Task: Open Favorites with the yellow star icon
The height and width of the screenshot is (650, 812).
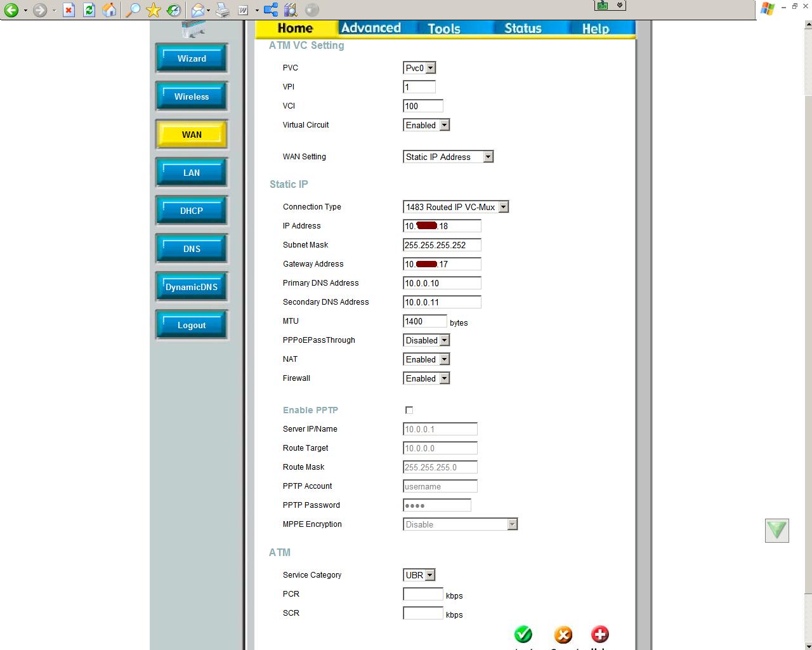Action: [153, 10]
